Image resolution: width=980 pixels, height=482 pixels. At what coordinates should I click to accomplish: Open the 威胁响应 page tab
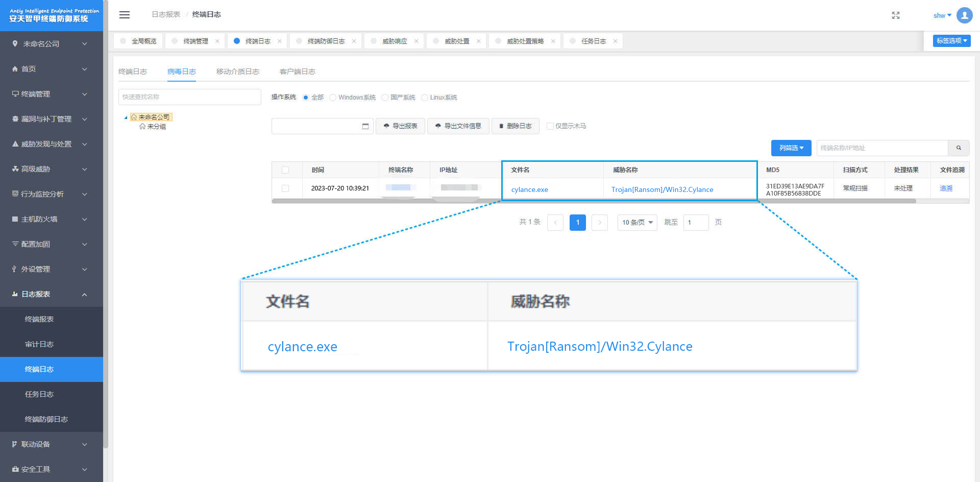395,41
